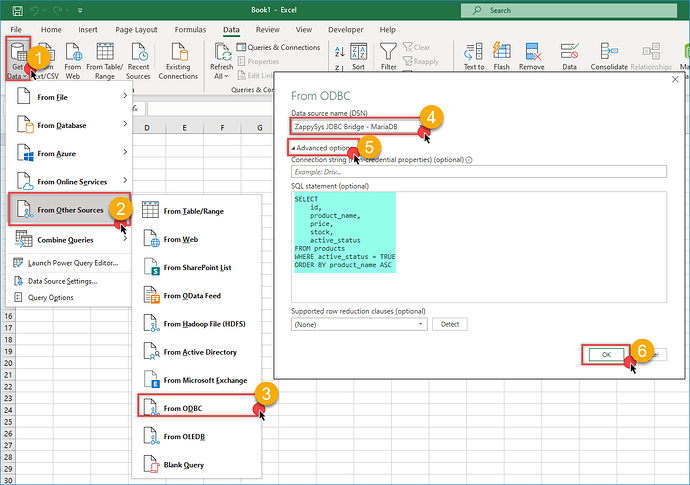Click the Save icon in title bar

point(17,10)
